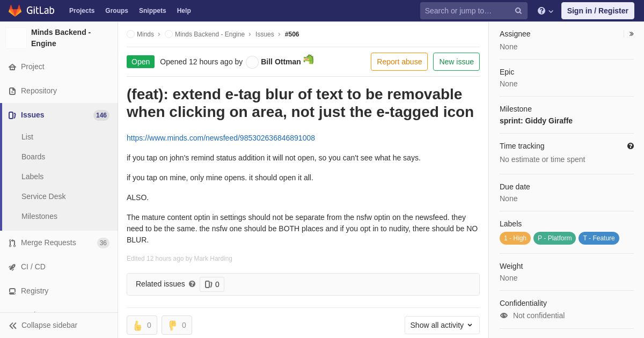
Task: Click the Mark Harding editor name
Action: (x=213, y=259)
